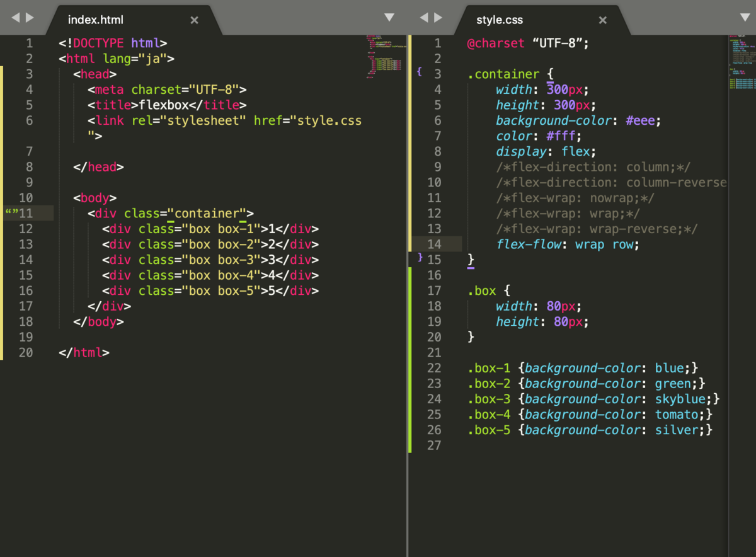Close the index.html tab
756x557 pixels.
(x=194, y=20)
